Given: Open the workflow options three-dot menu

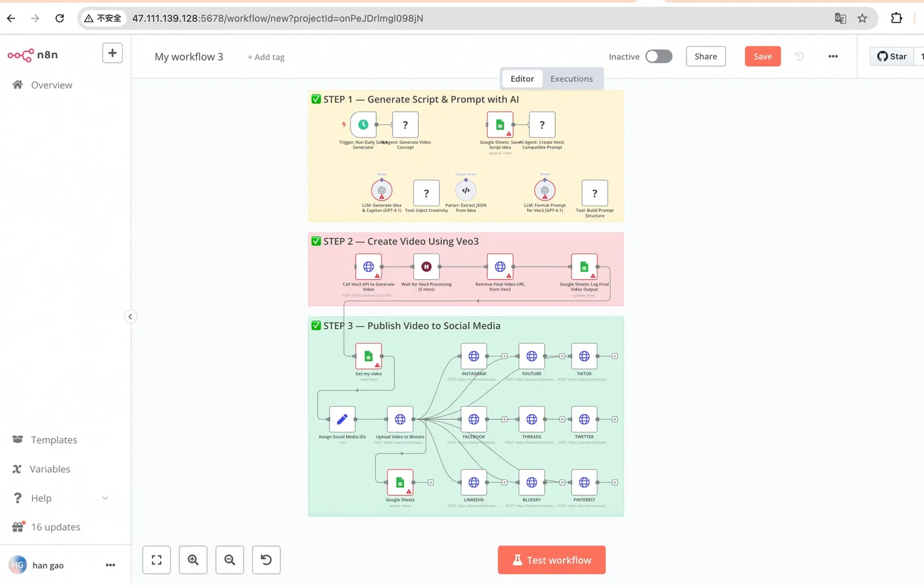Looking at the screenshot, I should pos(833,56).
